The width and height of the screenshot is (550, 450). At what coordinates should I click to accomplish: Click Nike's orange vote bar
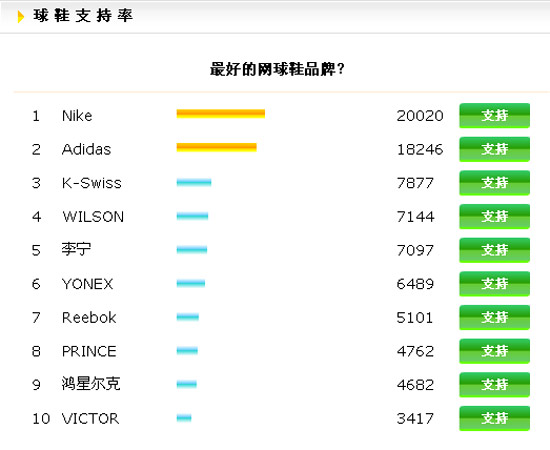[x=221, y=114]
